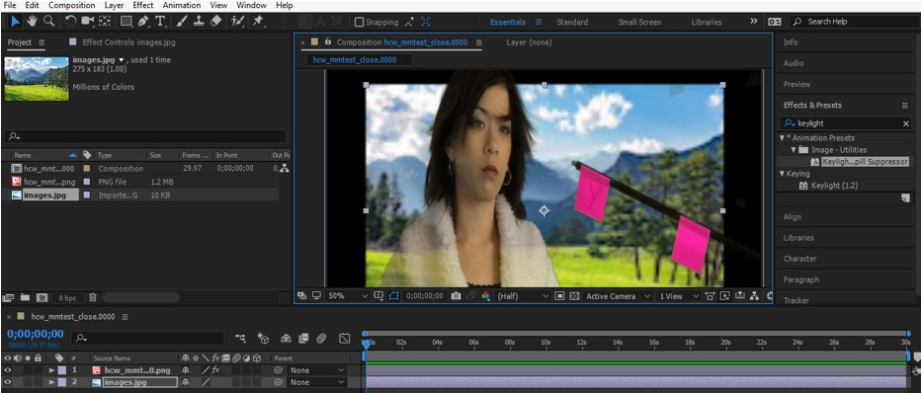Open the show channel and color management icon
Image resolution: width=921 pixels, height=393 pixels.
coord(485,296)
